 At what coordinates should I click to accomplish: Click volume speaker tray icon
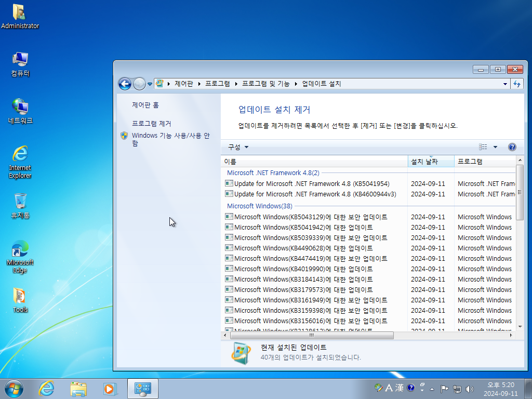[x=470, y=389]
